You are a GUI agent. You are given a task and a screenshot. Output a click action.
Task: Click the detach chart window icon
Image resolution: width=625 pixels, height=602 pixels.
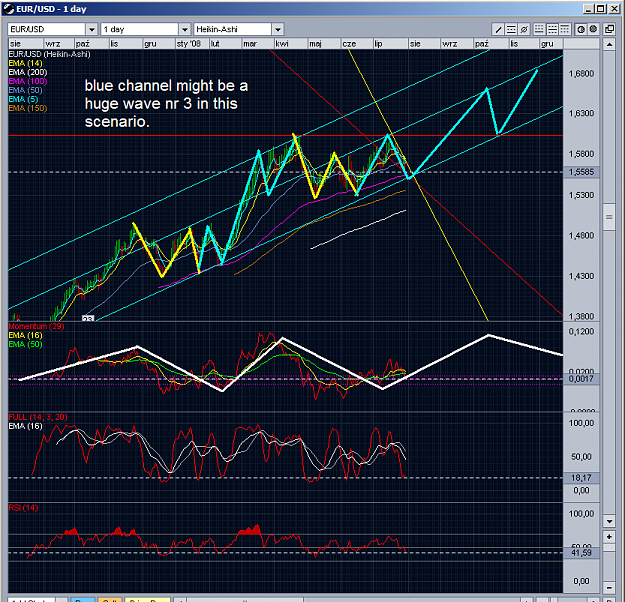609,29
